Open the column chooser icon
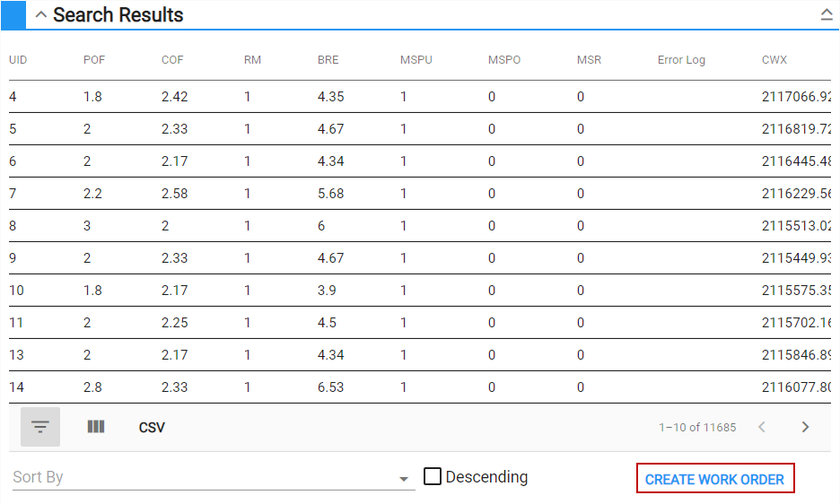Viewport: 840px width, 504px height. pyautogui.click(x=96, y=427)
